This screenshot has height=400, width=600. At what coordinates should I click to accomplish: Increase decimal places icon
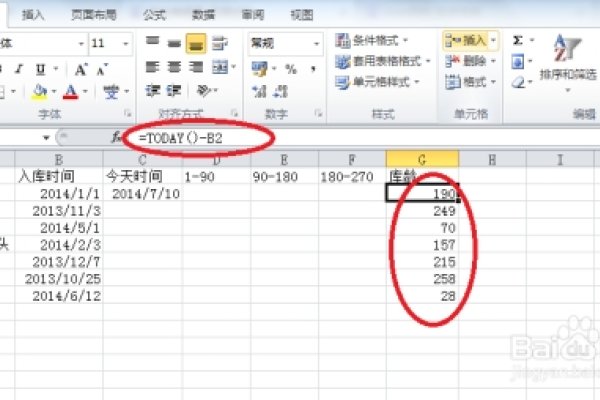point(259,91)
